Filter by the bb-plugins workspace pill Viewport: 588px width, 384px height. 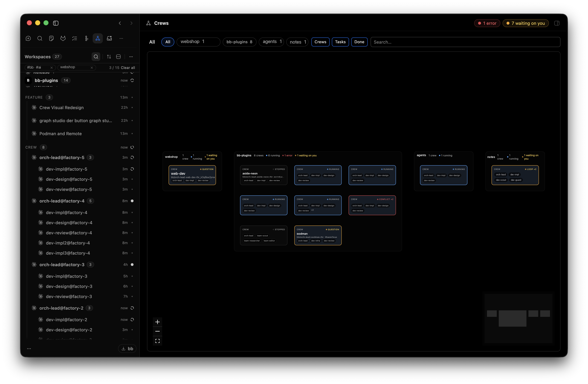click(x=239, y=42)
